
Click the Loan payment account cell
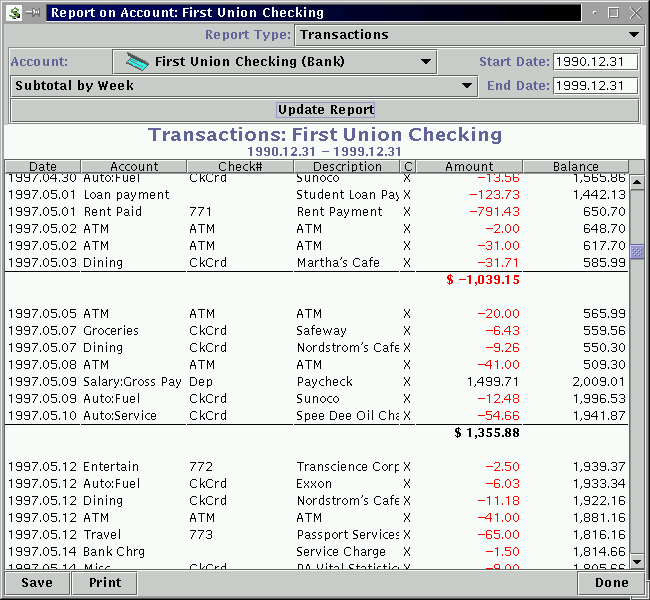(126, 195)
